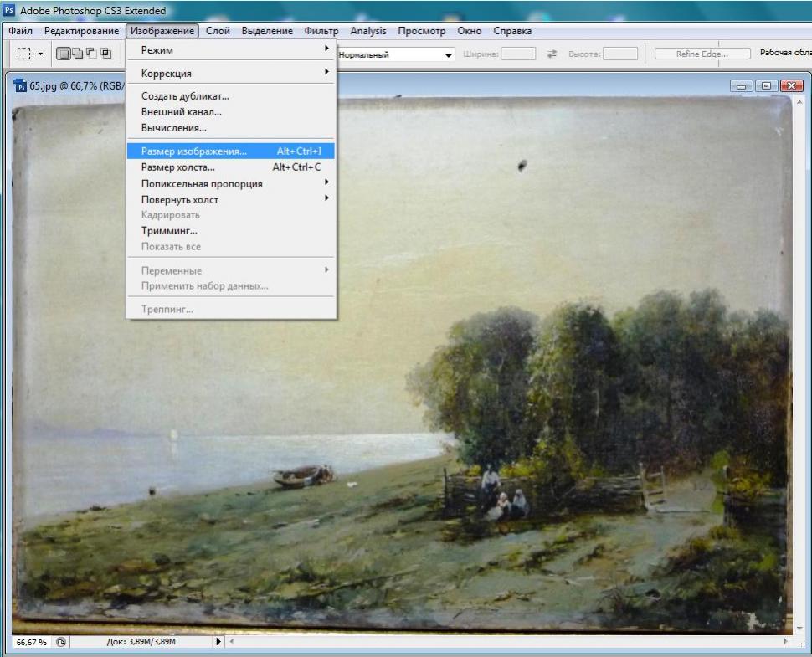Choose Внешний канал from the menu
This screenshot has width=812, height=657.
click(231, 112)
